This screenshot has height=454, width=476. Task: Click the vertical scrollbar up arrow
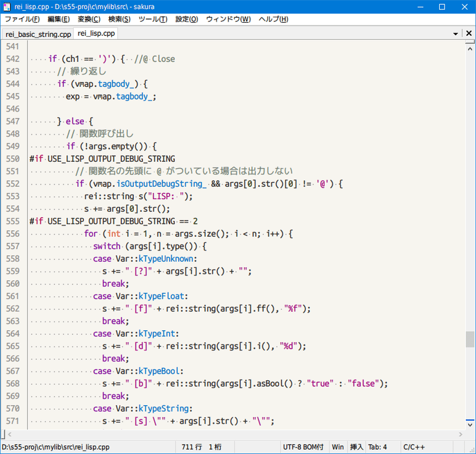point(470,49)
